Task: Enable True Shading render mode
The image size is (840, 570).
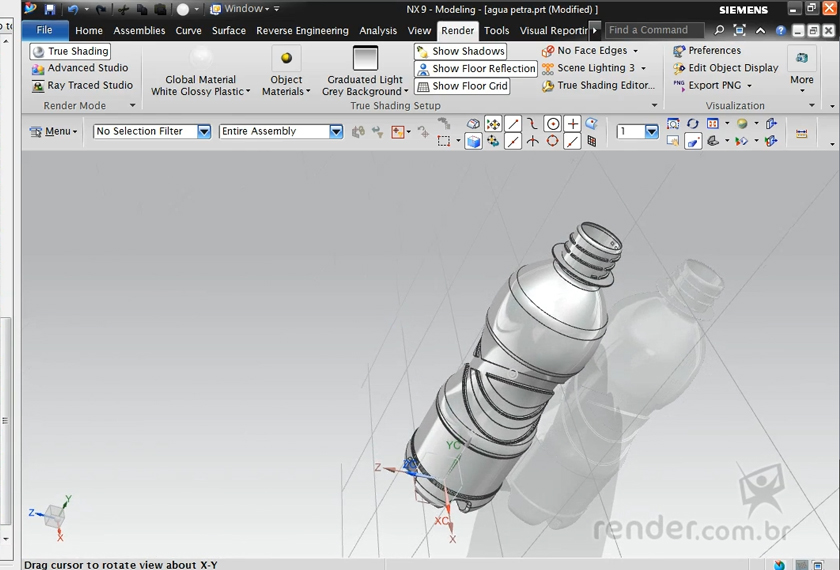Action: coord(70,51)
